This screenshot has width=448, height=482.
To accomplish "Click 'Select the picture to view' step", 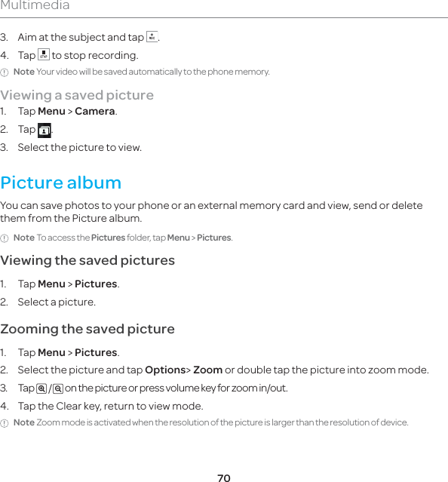I will (80, 148).
